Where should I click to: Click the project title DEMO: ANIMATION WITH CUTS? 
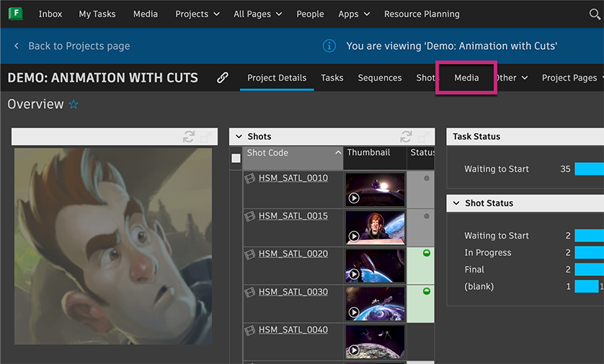tap(102, 78)
